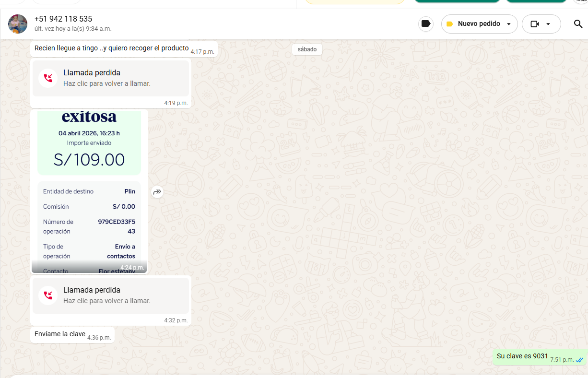Screen dimensions: 588x378
Task: Expand the Nuevo pedido dropdown arrow
Action: pos(509,24)
